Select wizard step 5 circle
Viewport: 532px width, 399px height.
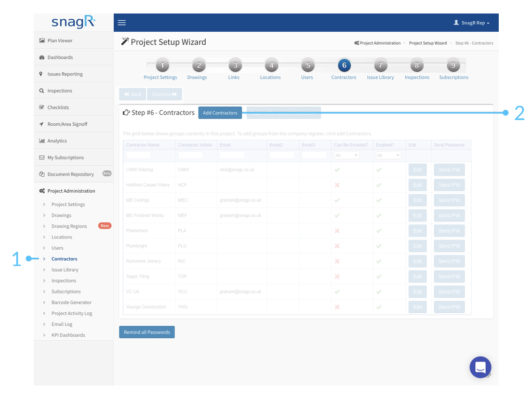pyautogui.click(x=308, y=65)
